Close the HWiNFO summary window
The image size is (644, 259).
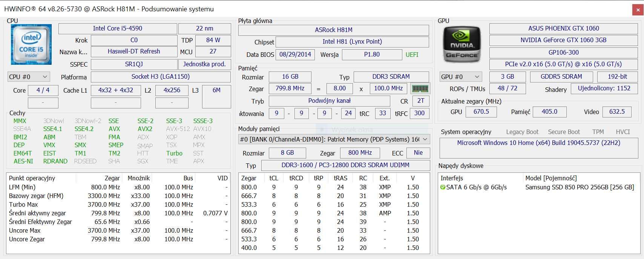637,10
